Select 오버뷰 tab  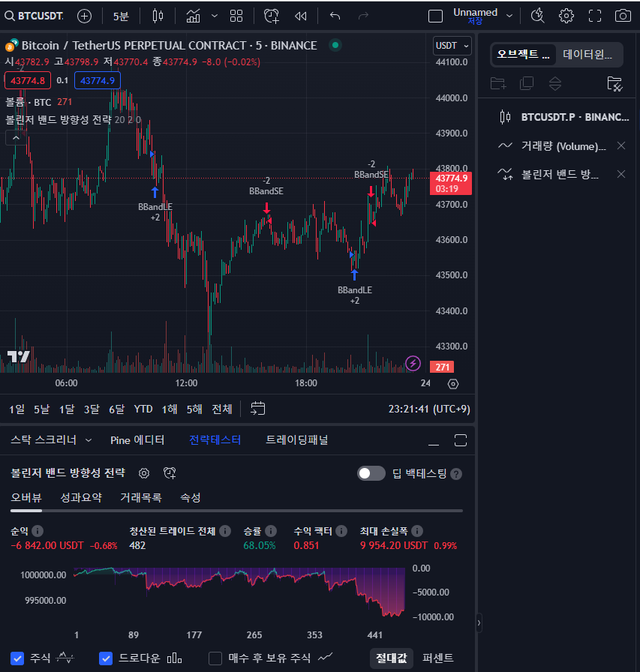coord(26,498)
